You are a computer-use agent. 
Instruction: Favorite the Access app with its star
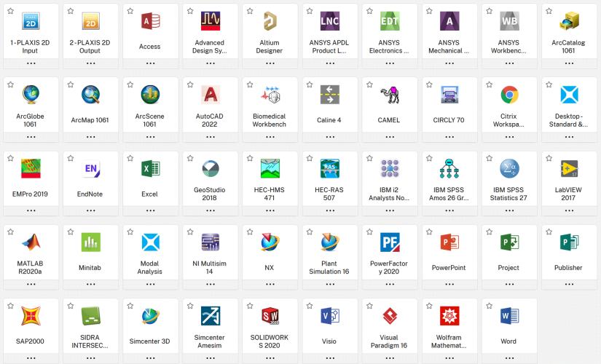click(x=130, y=11)
